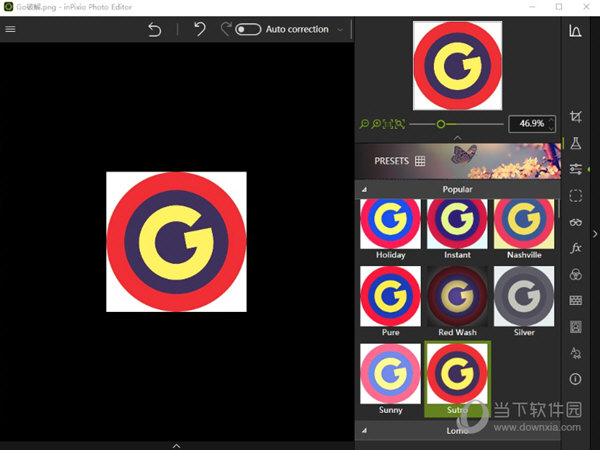Open the adjustments sliders tool
The width and height of the screenshot is (600, 450).
(576, 169)
